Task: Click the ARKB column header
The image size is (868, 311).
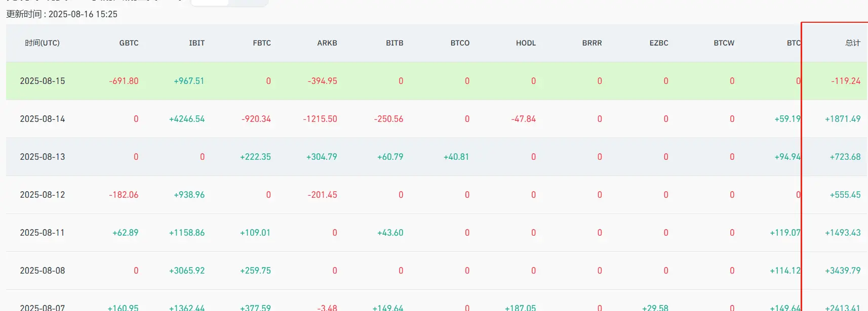Action: pyautogui.click(x=327, y=43)
